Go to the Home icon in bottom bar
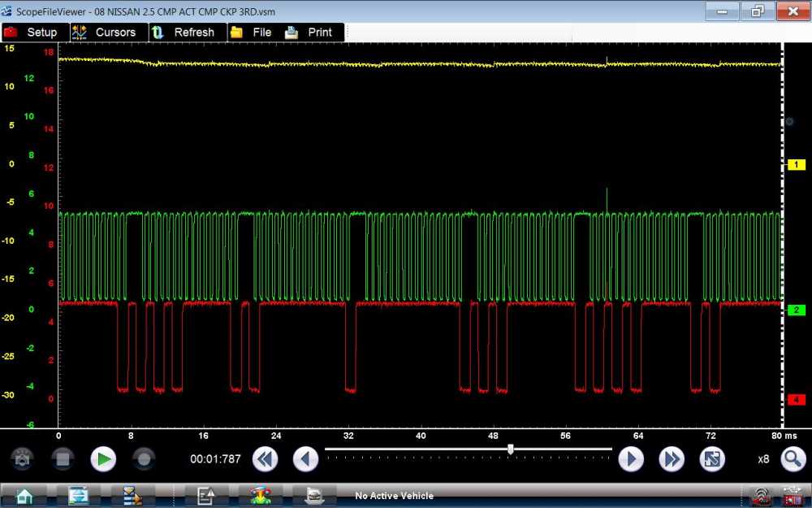Viewport: 812px width, 508px height. coord(24,495)
